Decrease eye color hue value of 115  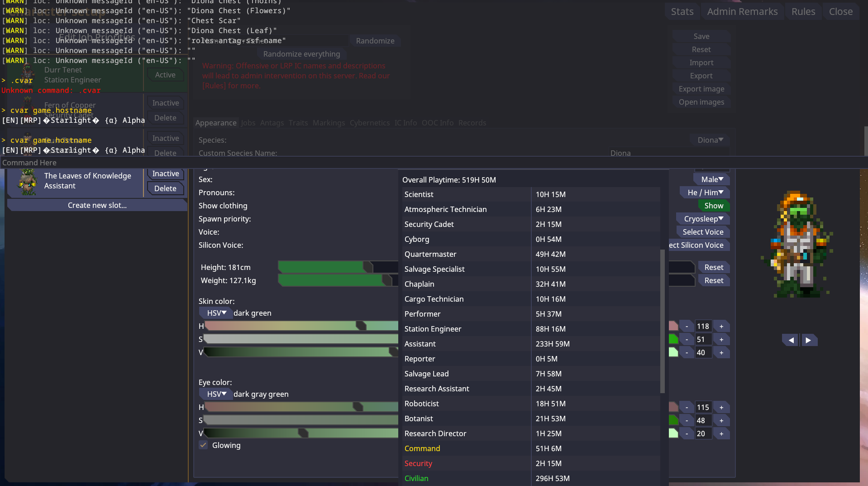(x=687, y=408)
